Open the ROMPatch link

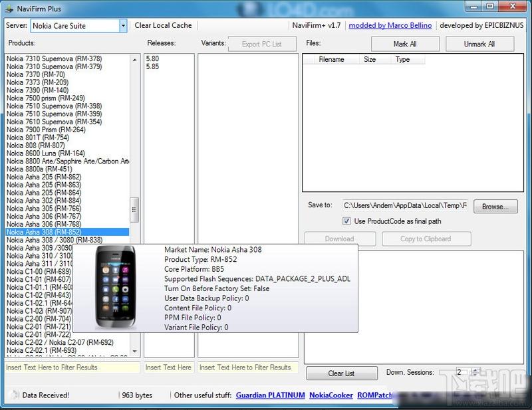pyautogui.click(x=374, y=395)
